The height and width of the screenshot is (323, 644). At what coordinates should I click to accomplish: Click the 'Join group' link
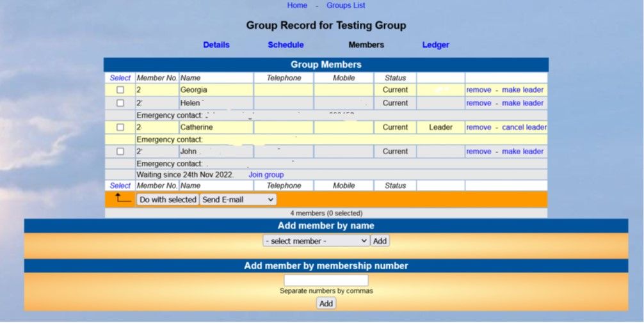[x=266, y=175]
